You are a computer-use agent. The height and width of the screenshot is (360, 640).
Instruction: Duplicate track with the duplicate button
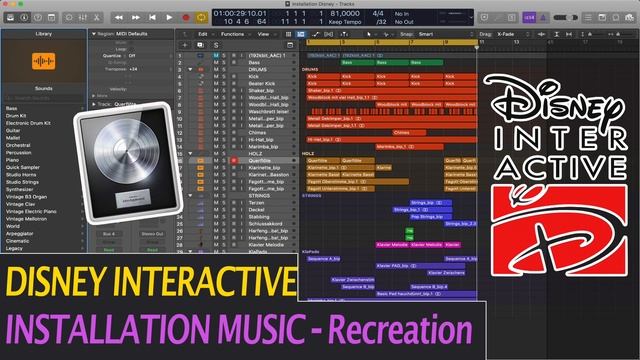[200, 45]
